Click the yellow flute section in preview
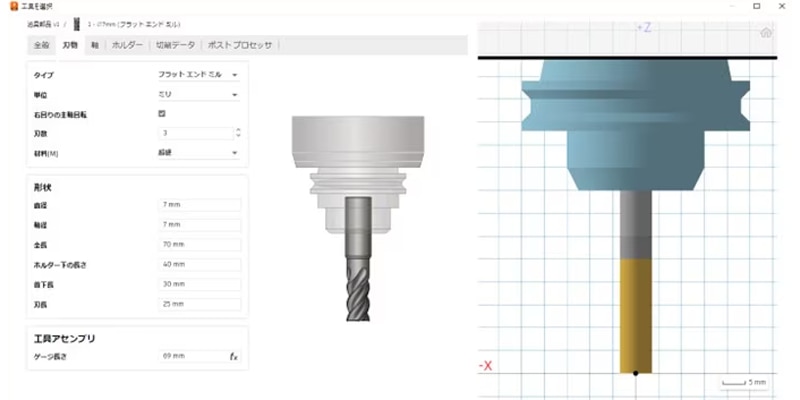Image resolution: width=800 pixels, height=400 pixels. click(636, 315)
